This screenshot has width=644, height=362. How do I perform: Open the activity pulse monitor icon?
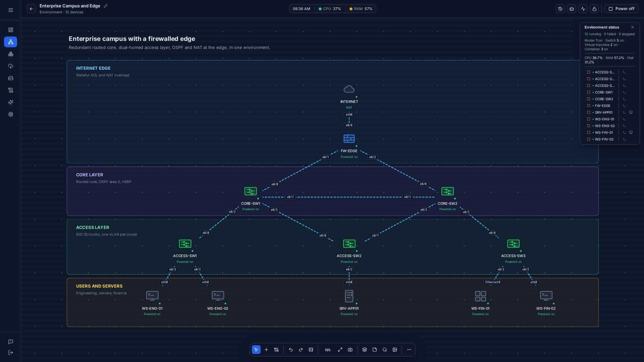(583, 9)
